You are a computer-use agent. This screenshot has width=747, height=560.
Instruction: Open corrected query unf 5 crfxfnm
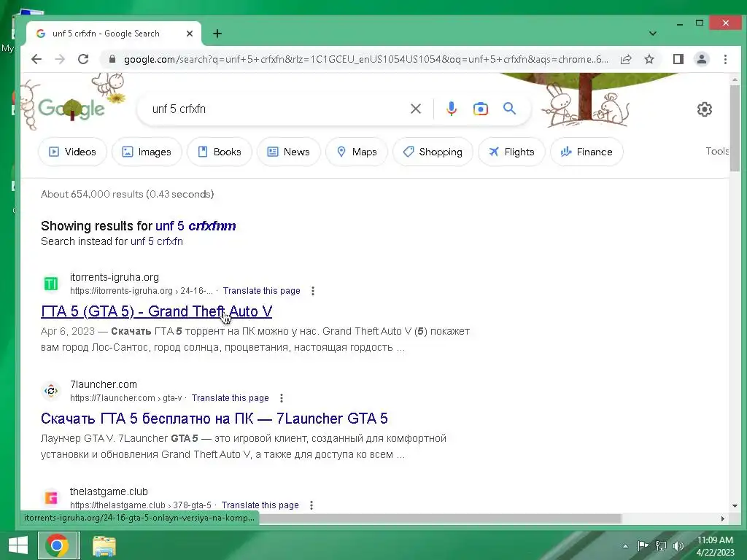pos(196,226)
